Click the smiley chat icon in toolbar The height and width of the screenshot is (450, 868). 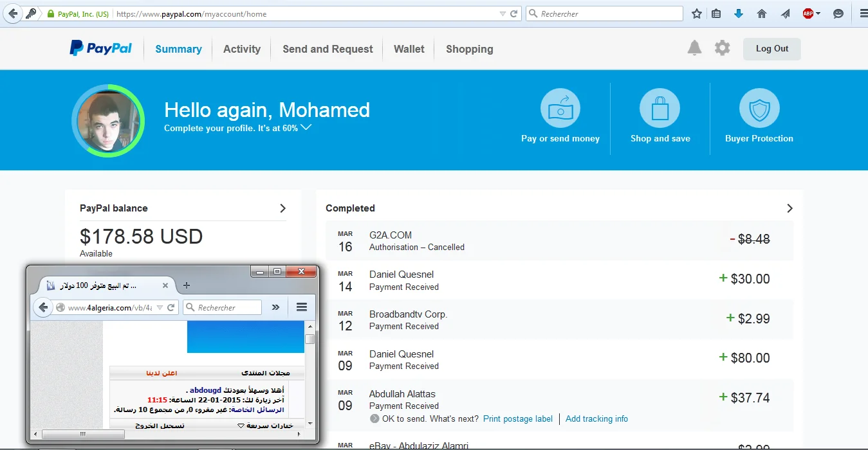tap(838, 14)
